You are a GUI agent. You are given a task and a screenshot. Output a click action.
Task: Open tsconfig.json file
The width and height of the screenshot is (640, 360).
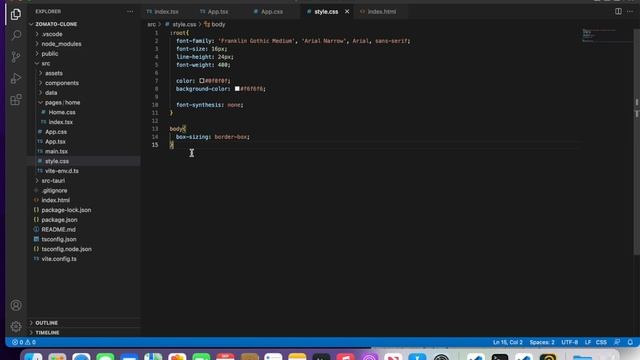59,239
